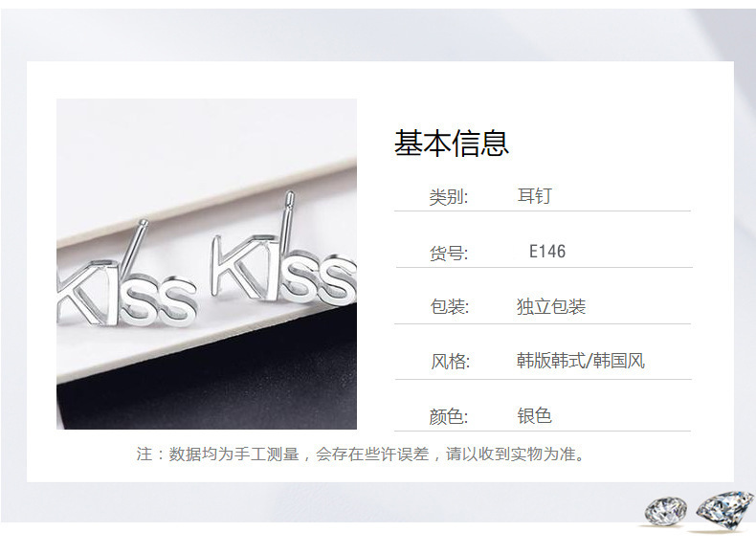Viewport: 756px width, 554px height.
Task: Click the 独立包装 value
Action: (551, 306)
